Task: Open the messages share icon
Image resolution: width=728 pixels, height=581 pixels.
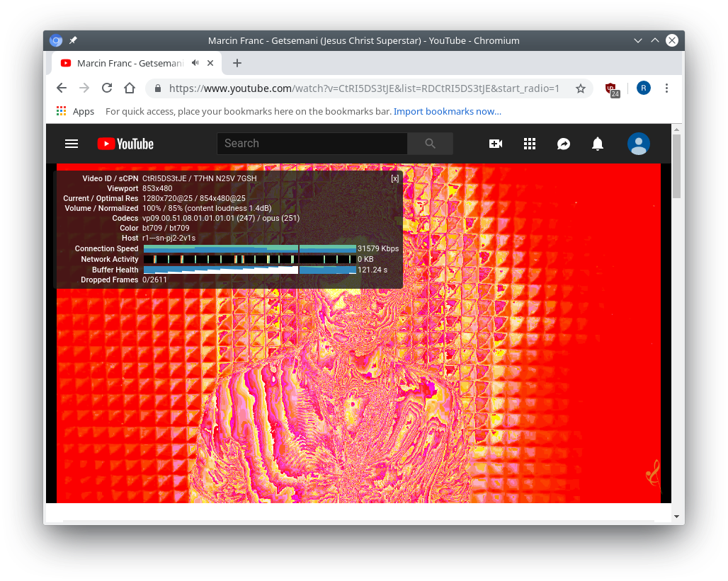Action: tap(564, 144)
